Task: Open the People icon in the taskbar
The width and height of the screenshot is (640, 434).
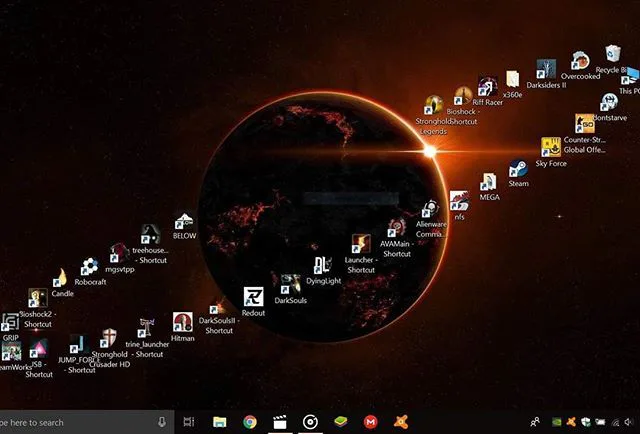Action: click(x=535, y=422)
